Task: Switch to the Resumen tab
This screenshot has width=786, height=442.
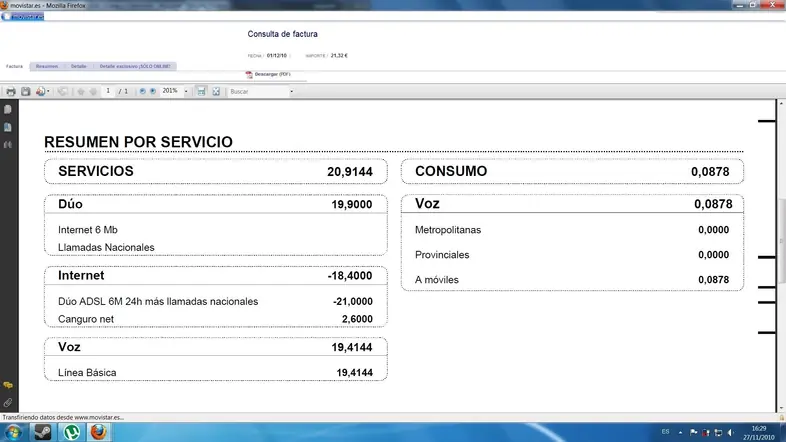Action: 47,66
